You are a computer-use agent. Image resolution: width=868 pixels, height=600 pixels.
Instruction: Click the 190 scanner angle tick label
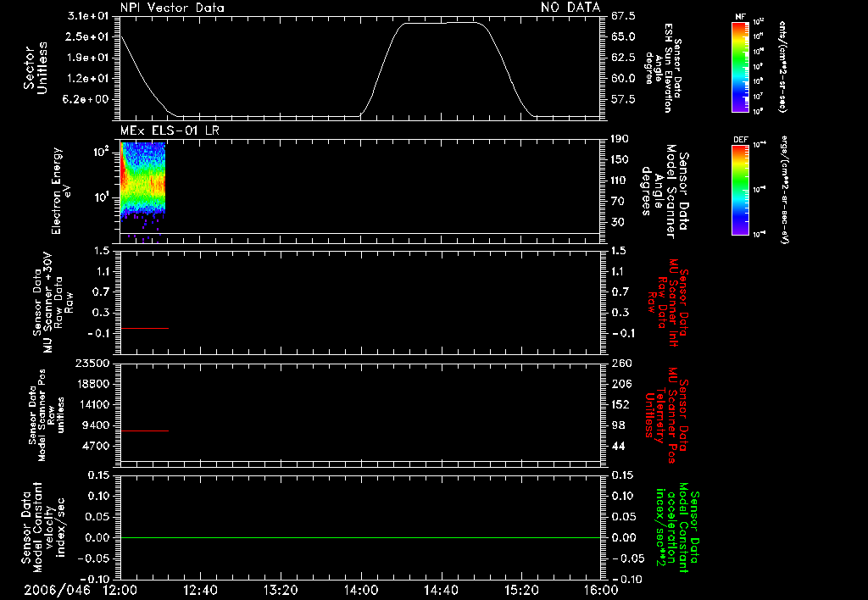coord(620,139)
